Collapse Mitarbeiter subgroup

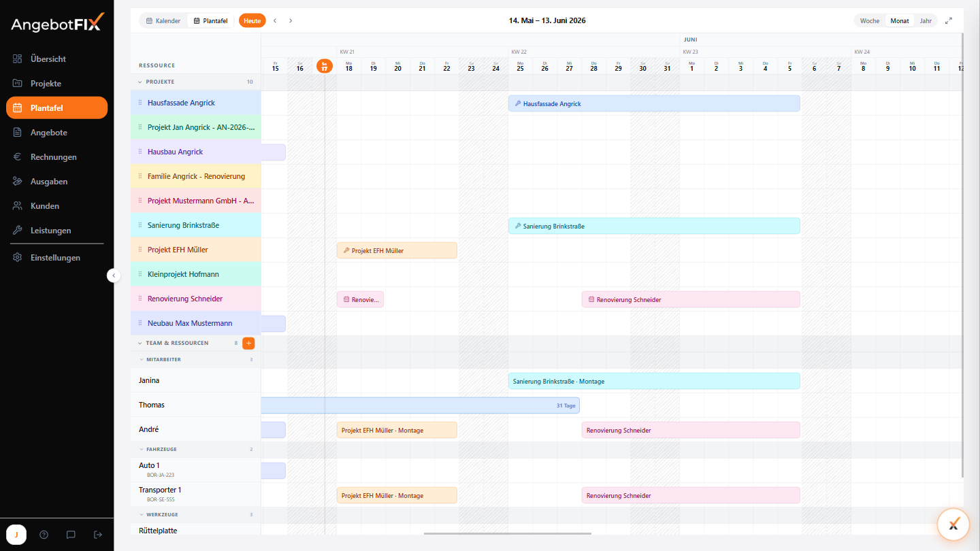click(x=142, y=359)
